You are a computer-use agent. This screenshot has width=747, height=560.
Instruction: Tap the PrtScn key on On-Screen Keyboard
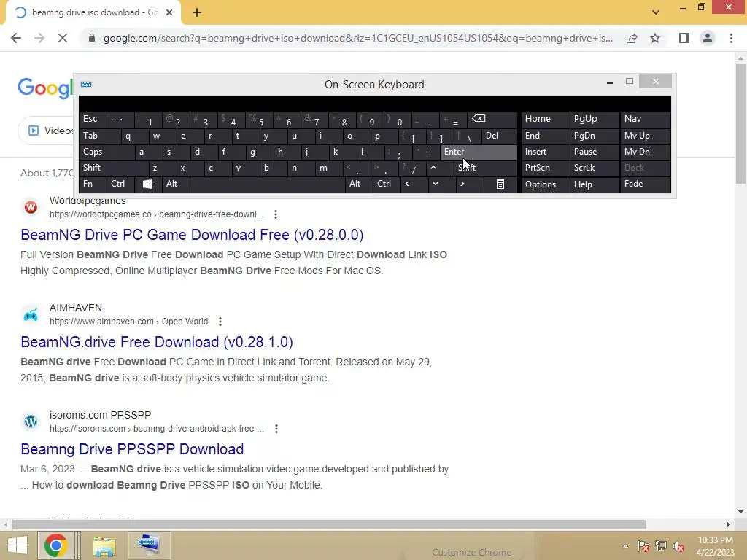(x=545, y=168)
